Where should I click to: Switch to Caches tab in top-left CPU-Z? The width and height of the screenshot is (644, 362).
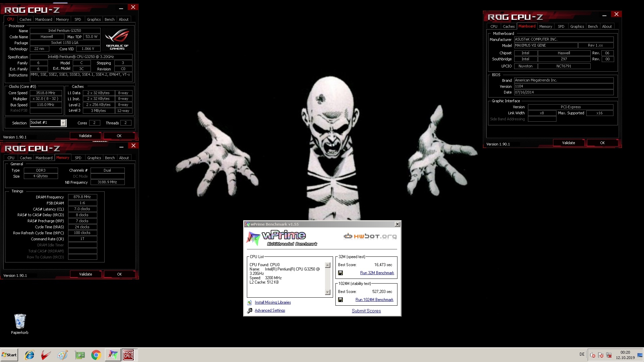coord(25,19)
